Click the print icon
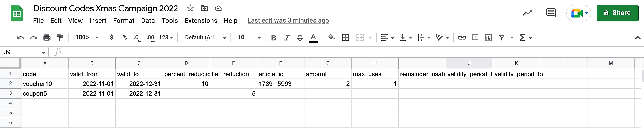 pos(47,38)
